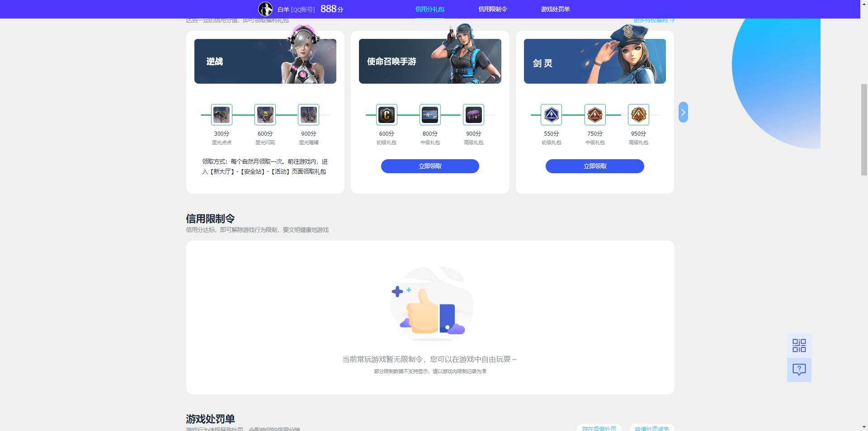Switch to the 信用限制令 tab
868x431 pixels.
pyautogui.click(x=492, y=9)
